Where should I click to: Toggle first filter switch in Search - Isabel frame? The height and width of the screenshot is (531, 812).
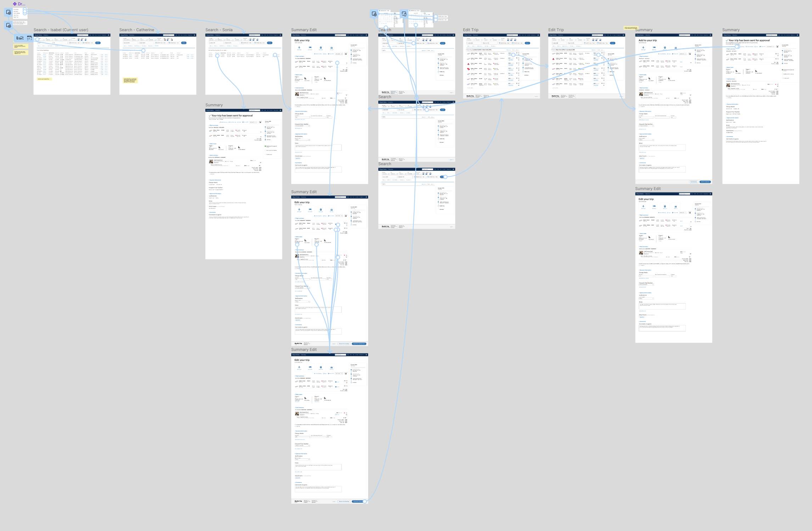click(x=79, y=40)
